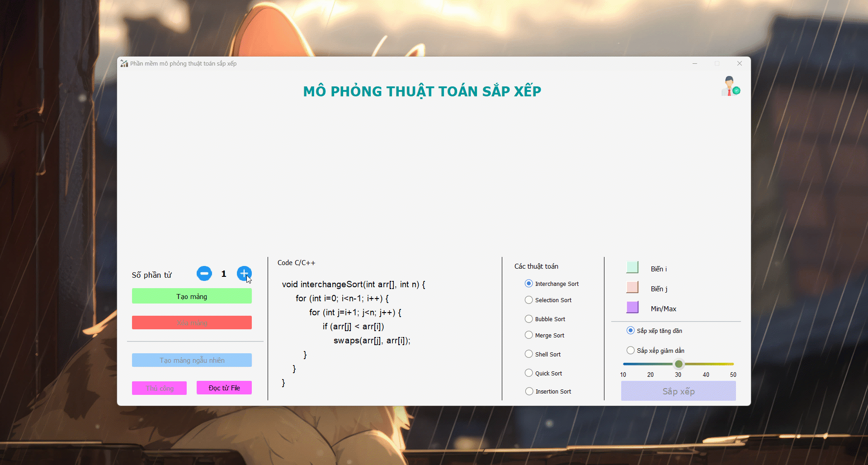Viewport: 868px width, 465px height.
Task: Click the Đọc từ File button
Action: tap(224, 388)
